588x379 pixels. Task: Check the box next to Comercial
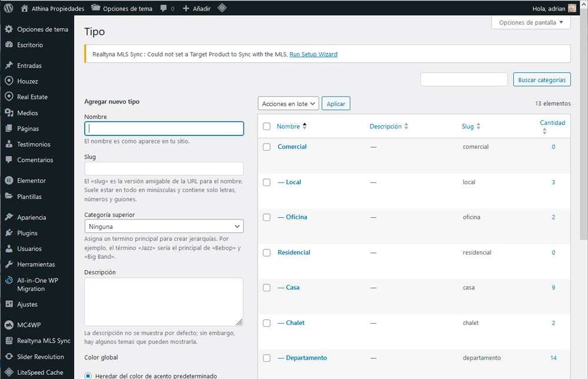pos(266,147)
